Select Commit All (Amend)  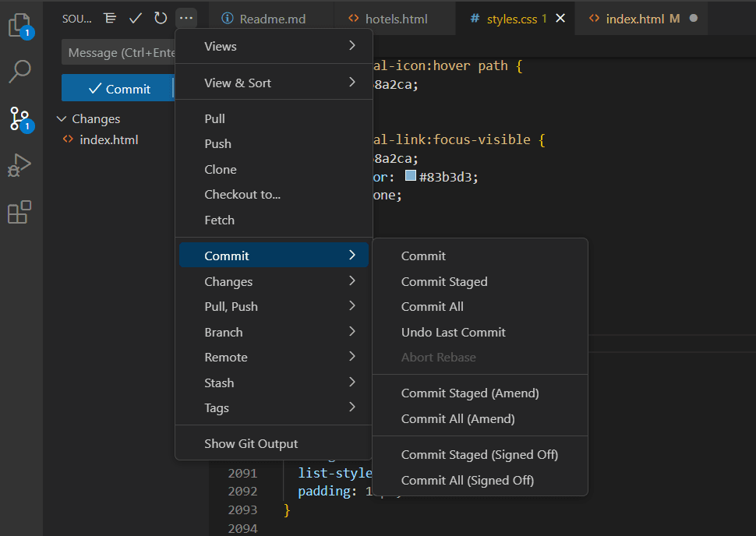(480, 419)
